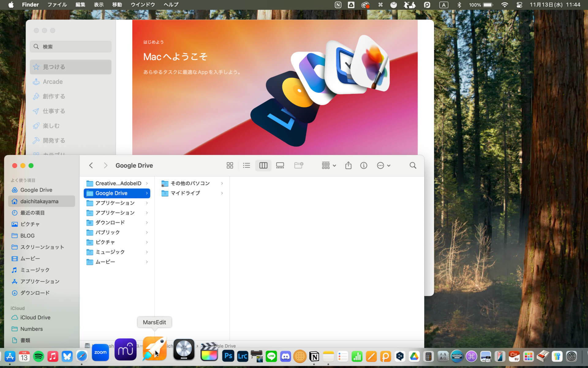Select 創作する in App Store sidebar
The width and height of the screenshot is (588, 368).
(x=71, y=96)
